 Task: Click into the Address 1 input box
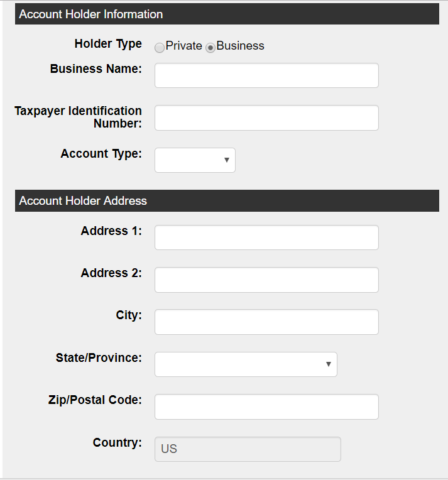coord(266,237)
